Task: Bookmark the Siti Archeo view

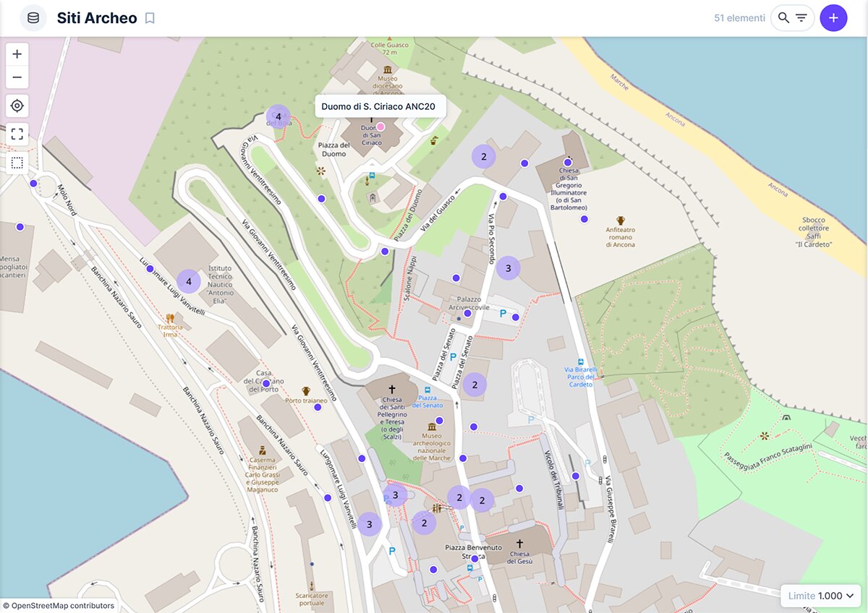Action: pyautogui.click(x=150, y=18)
